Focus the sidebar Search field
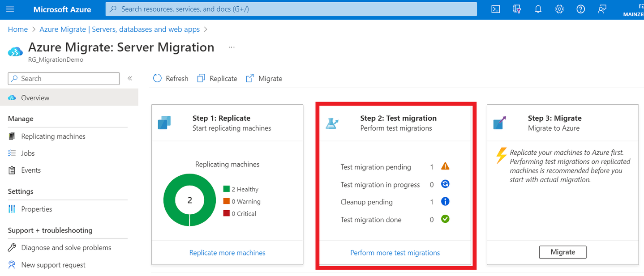Screen dimensions: 644x276 64,78
